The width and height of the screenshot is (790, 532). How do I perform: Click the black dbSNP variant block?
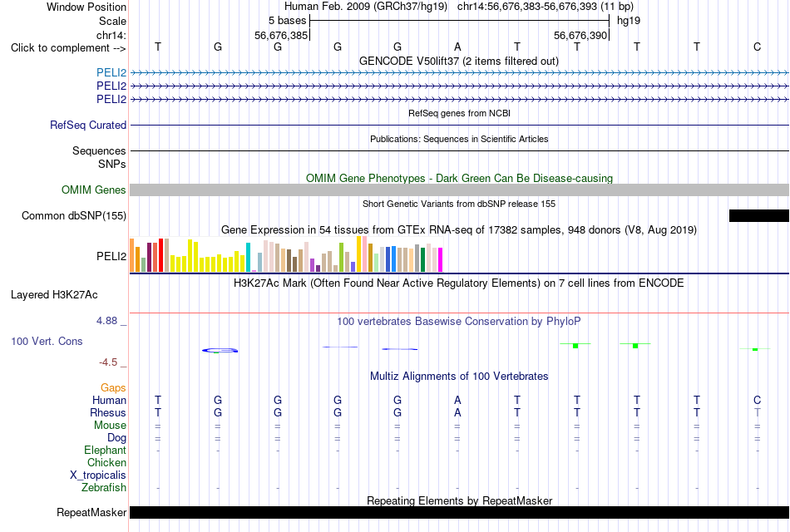click(758, 215)
